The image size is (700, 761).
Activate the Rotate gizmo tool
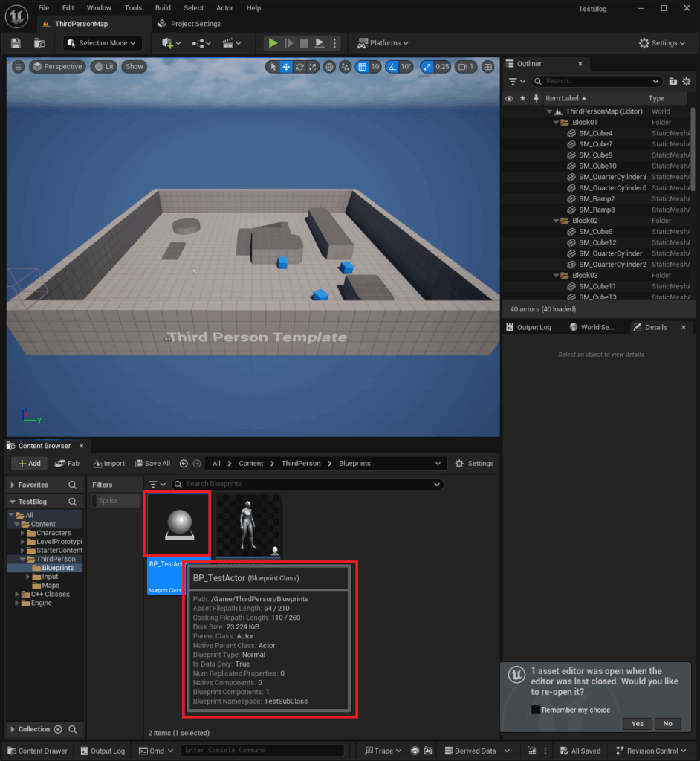(299, 67)
